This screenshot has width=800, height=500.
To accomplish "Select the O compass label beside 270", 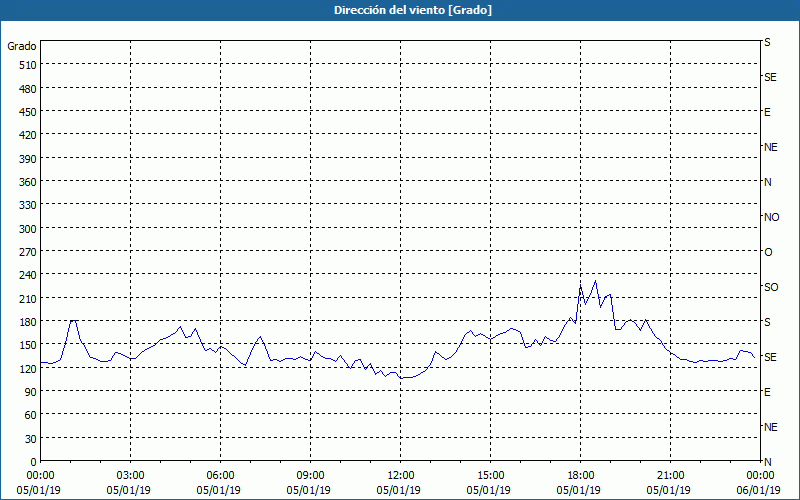I will (x=768, y=253).
